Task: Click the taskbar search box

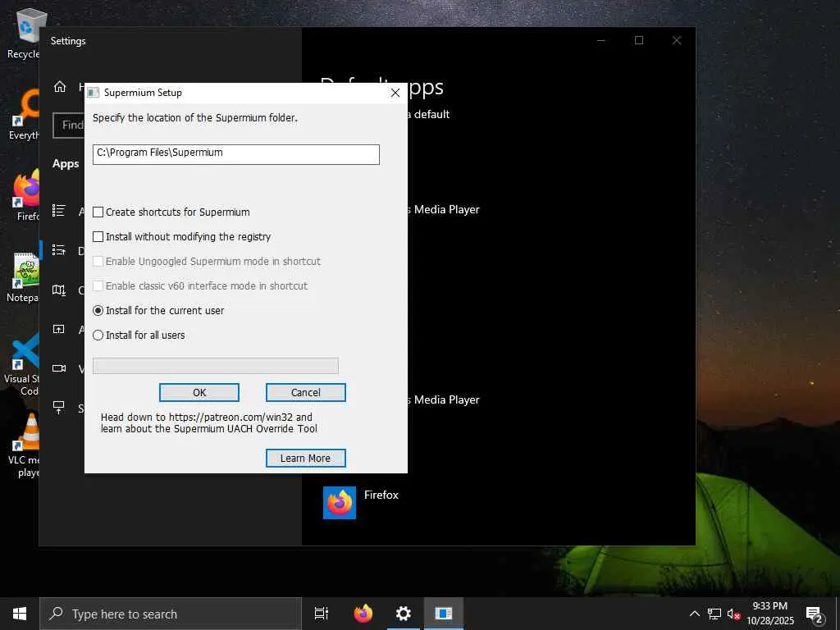Action: tap(171, 614)
